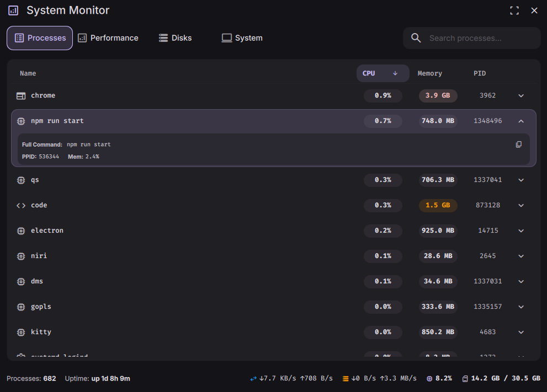
Task: Click the memory usage icon in footer
Action: click(x=465, y=379)
